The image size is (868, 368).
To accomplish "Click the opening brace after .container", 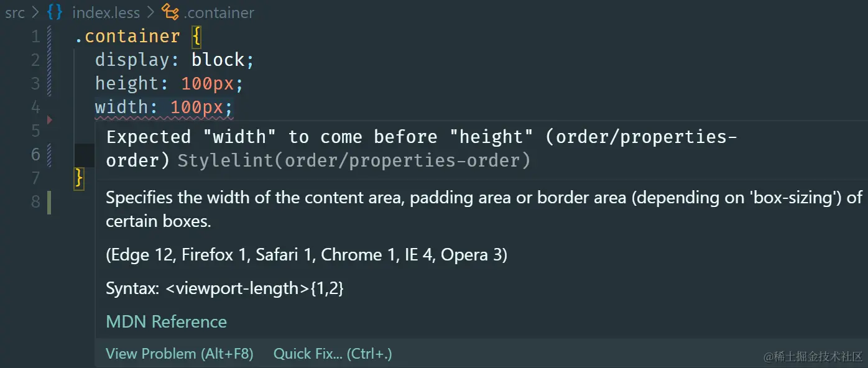I will (196, 37).
